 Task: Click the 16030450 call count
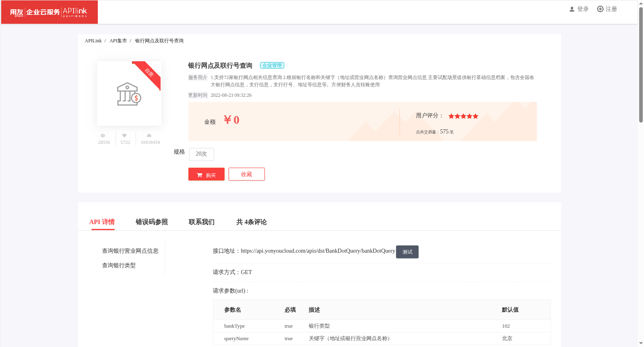[150, 143]
